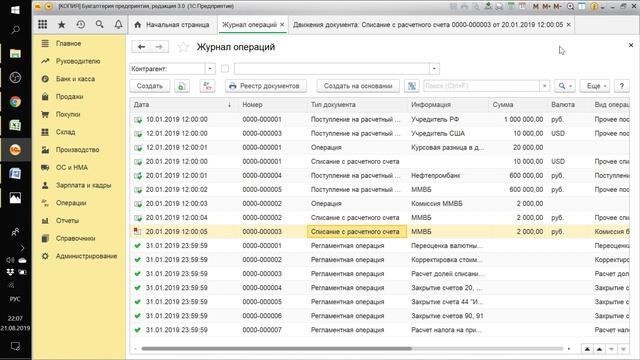This screenshot has width=640, height=360.
Task: Click the Создать button
Action: pyautogui.click(x=150, y=86)
